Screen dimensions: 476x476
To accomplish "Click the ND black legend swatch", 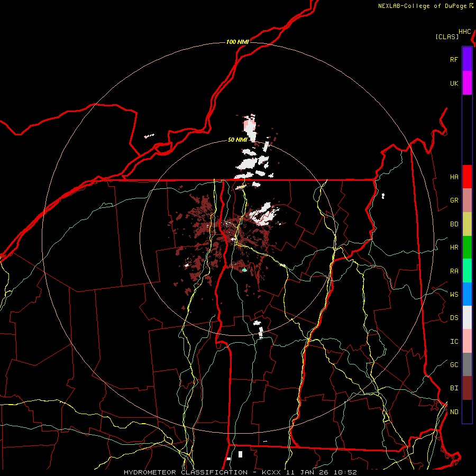I will [467, 411].
